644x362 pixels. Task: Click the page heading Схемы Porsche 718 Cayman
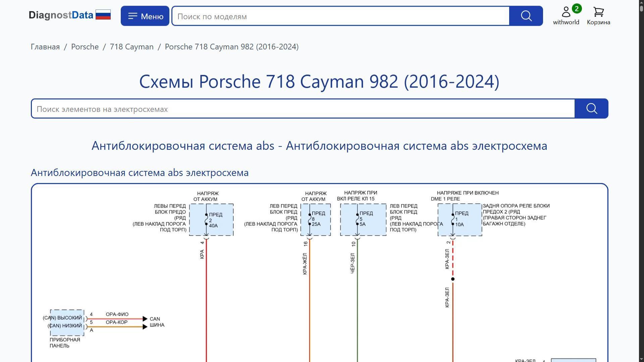(319, 81)
